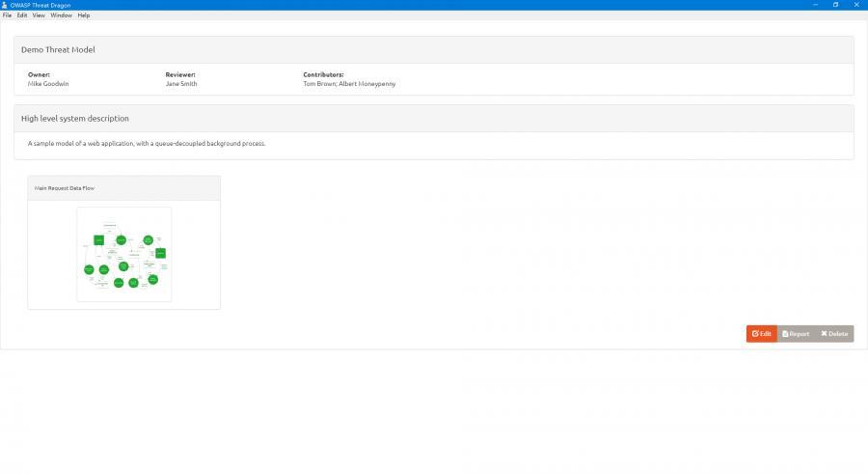Click the sample model description text
This screenshot has width=868, height=474.
click(x=147, y=144)
